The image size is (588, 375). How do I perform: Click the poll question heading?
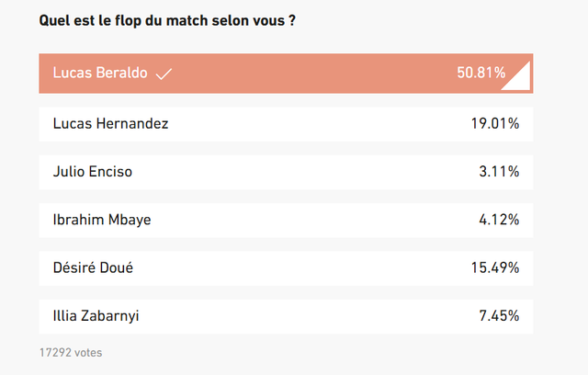click(167, 19)
